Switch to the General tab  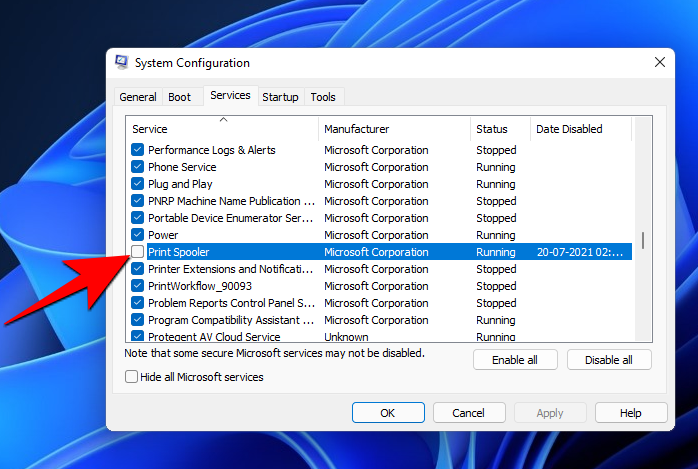pos(137,97)
